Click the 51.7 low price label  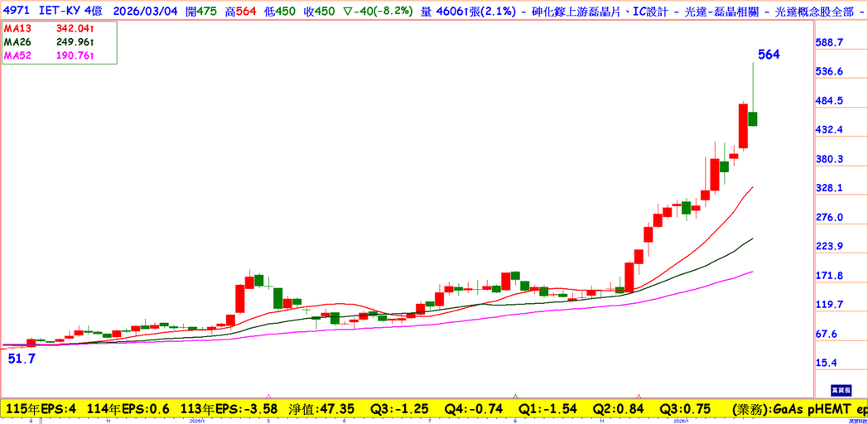point(22,359)
